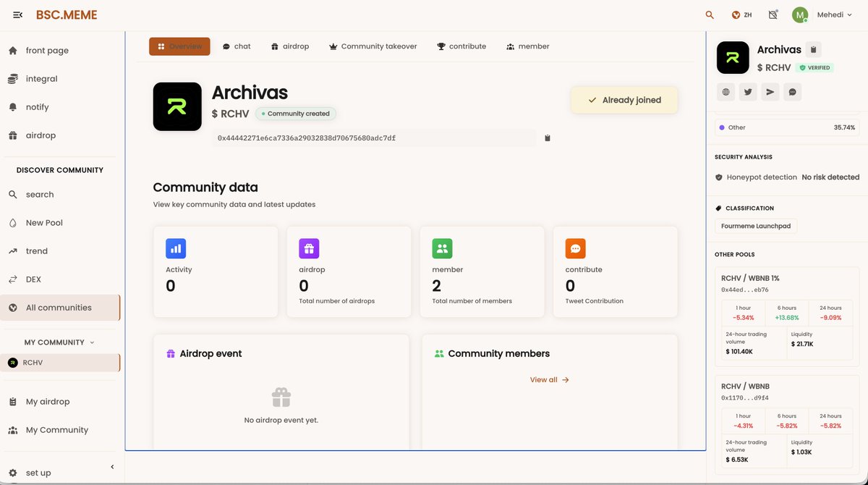The height and width of the screenshot is (485, 868).
Task: Switch to the chat tab
Action: point(237,46)
